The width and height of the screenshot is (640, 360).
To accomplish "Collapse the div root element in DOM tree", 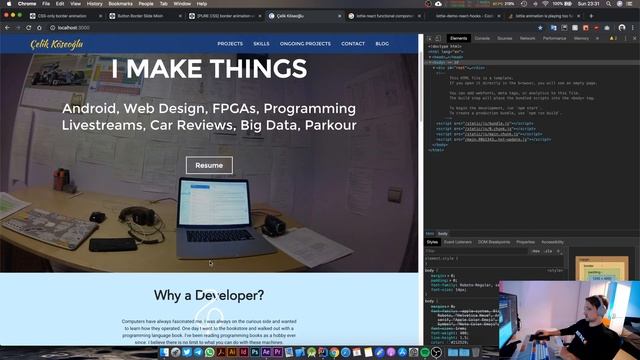I will point(434,68).
